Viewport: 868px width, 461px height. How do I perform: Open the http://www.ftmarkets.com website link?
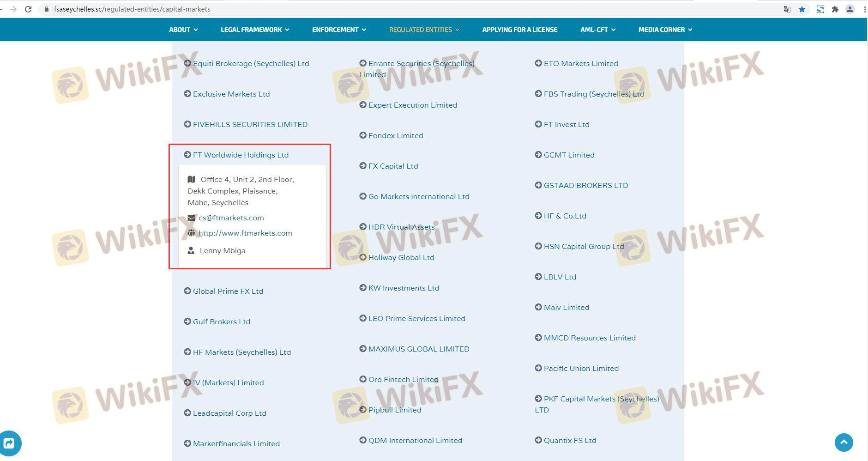click(245, 233)
